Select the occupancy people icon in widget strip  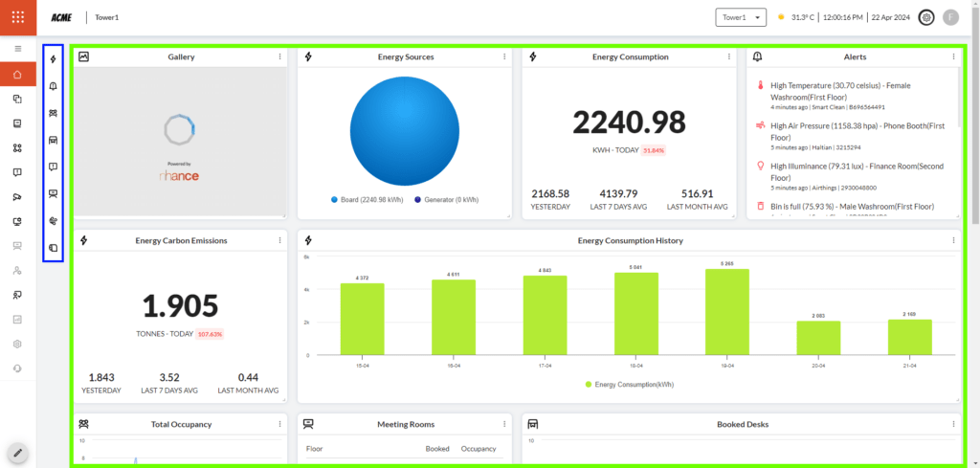click(x=54, y=113)
